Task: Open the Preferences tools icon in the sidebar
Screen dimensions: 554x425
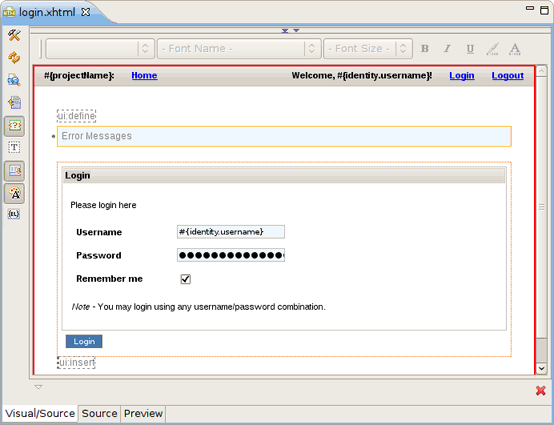Action: pyautogui.click(x=14, y=35)
